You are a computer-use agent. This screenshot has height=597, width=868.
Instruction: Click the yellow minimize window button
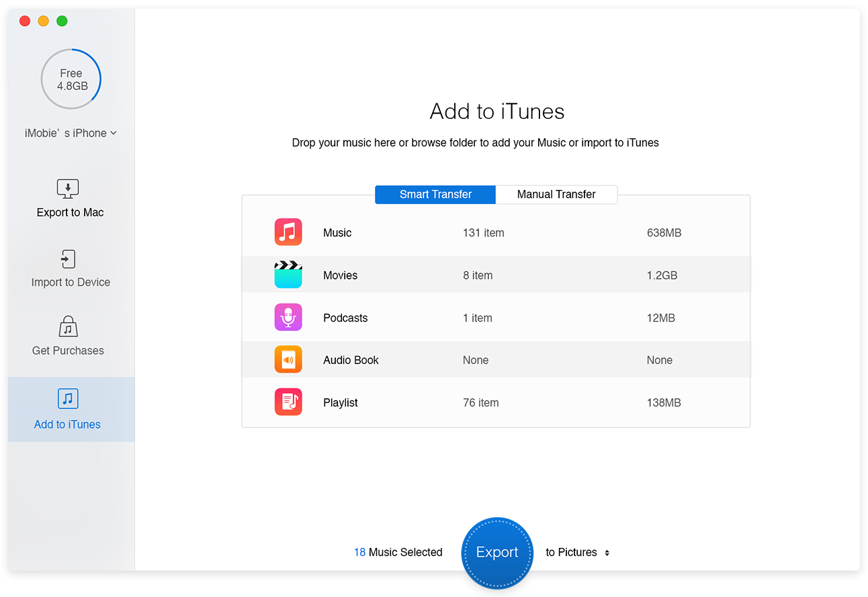(43, 21)
